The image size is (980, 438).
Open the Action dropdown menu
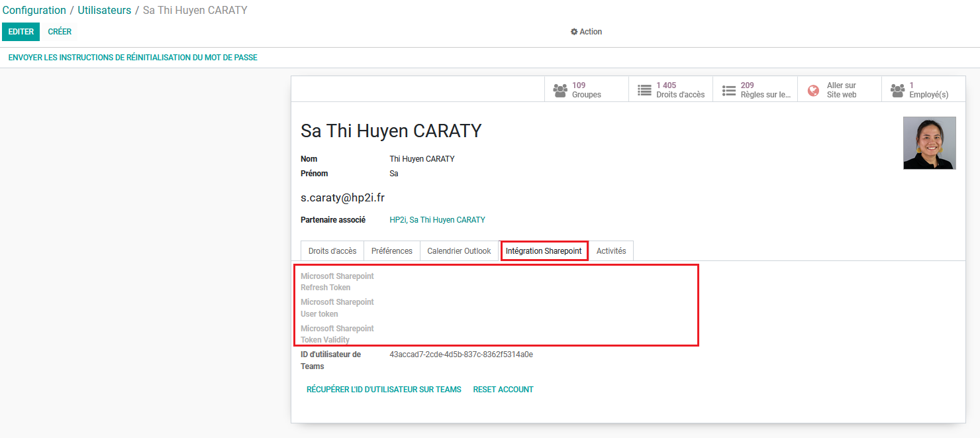click(x=587, y=32)
